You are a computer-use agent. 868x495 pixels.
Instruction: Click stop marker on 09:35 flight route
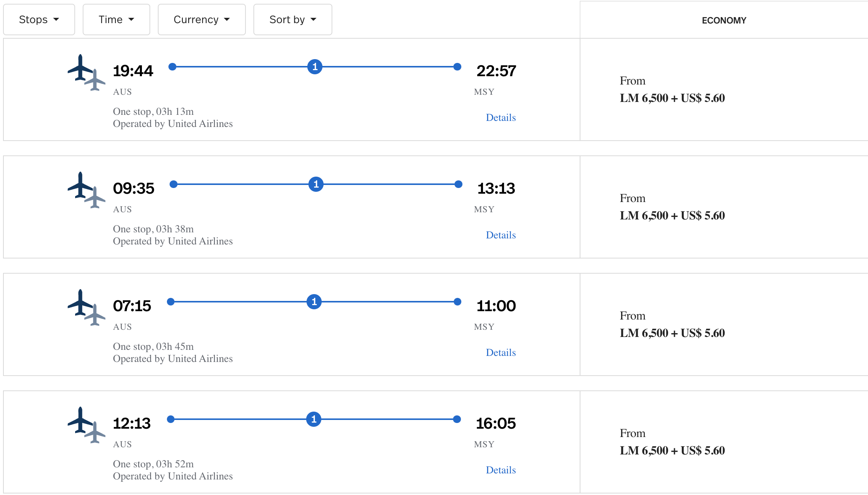click(x=316, y=184)
